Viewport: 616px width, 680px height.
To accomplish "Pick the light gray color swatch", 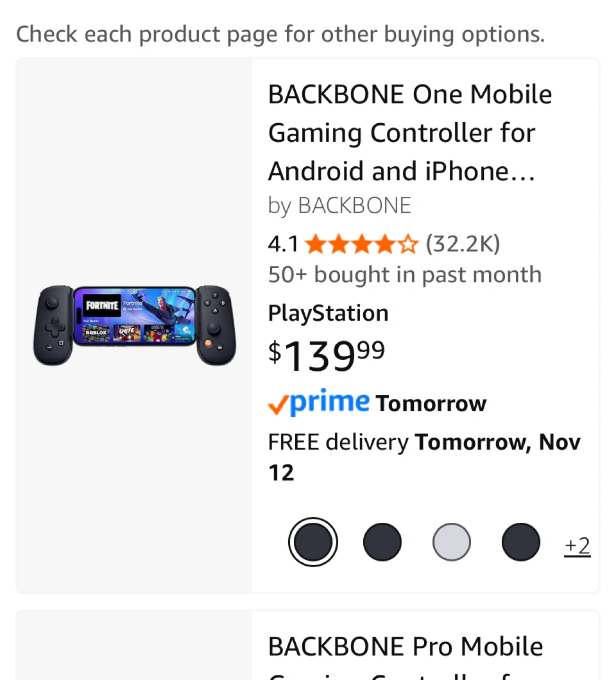I will click(x=452, y=542).
